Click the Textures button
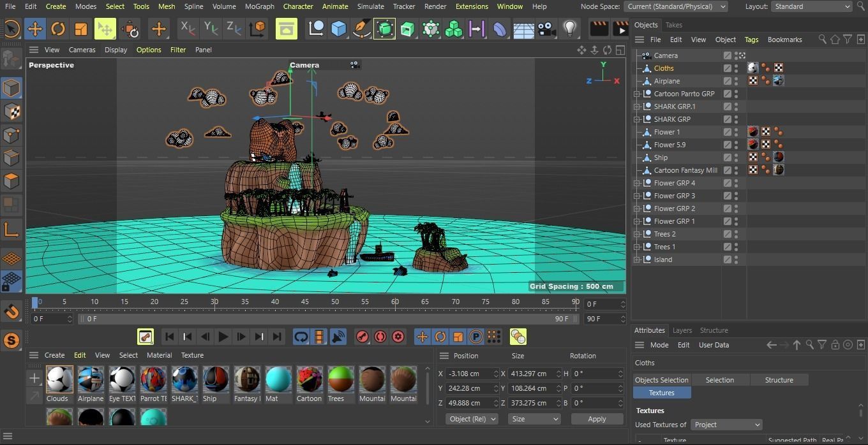 661,393
